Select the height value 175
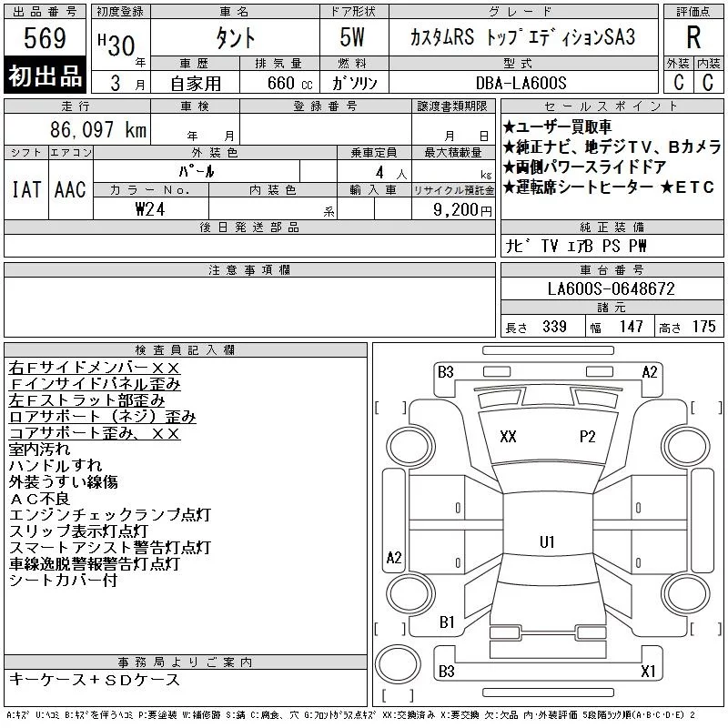The image size is (728, 728). coord(703,327)
